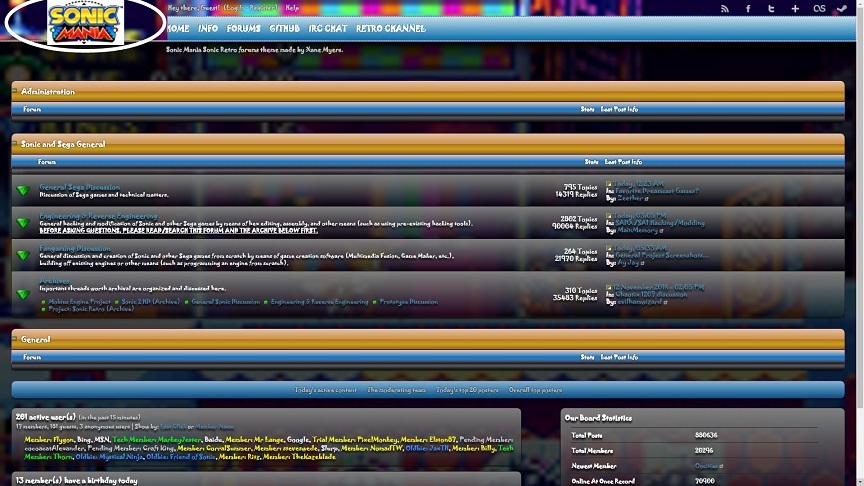The height and width of the screenshot is (486, 864).
Task: Sort active users by Member Name
Action: tap(214, 427)
